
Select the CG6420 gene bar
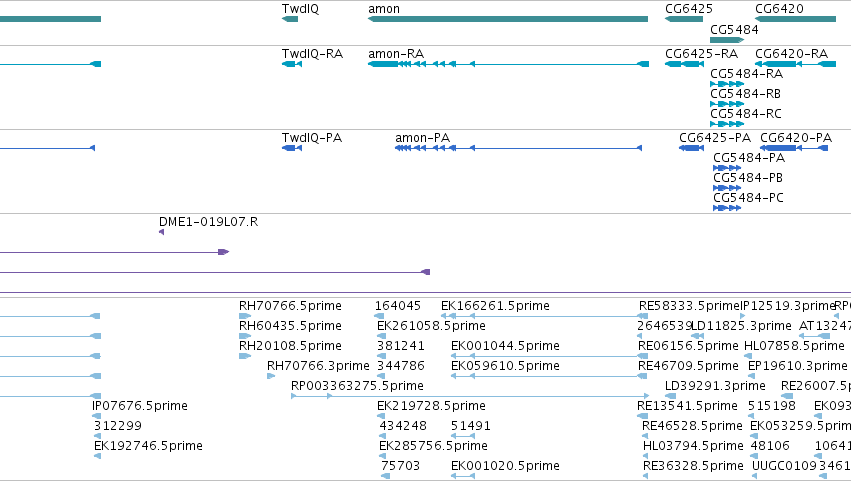click(795, 19)
